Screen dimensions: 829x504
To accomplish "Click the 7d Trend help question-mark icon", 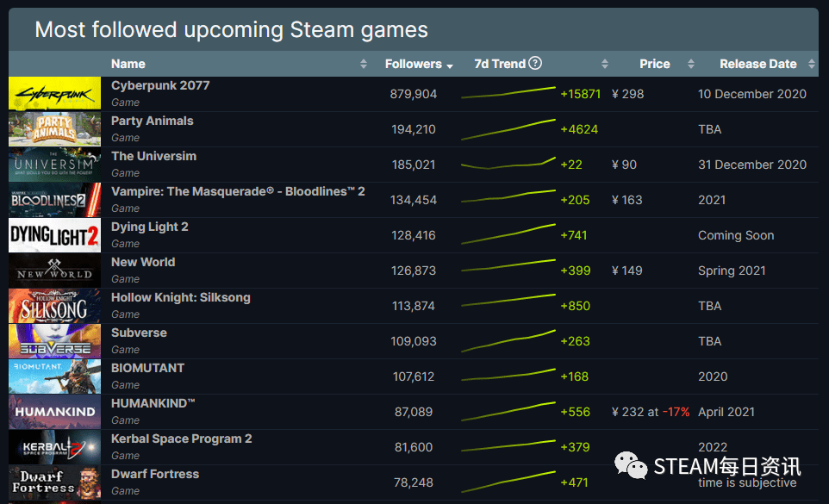I will coord(536,63).
